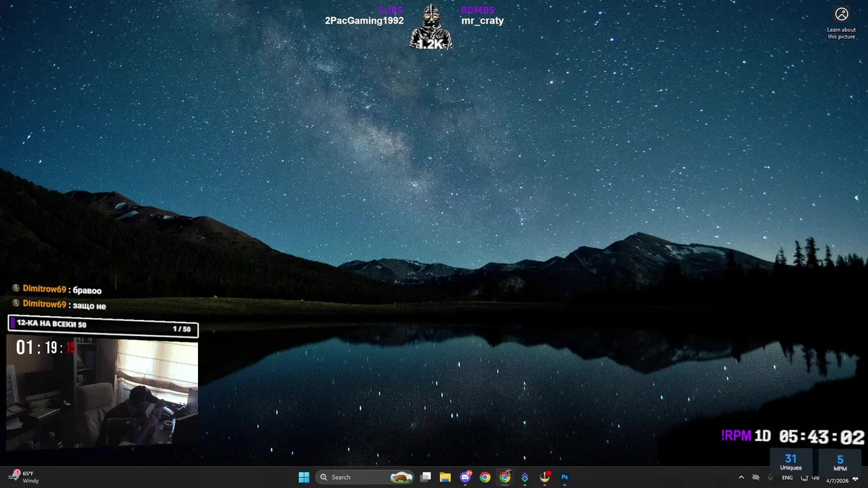The width and height of the screenshot is (868, 488).
Task: Open the 4/7/2026 date and clock
Action: (837, 481)
